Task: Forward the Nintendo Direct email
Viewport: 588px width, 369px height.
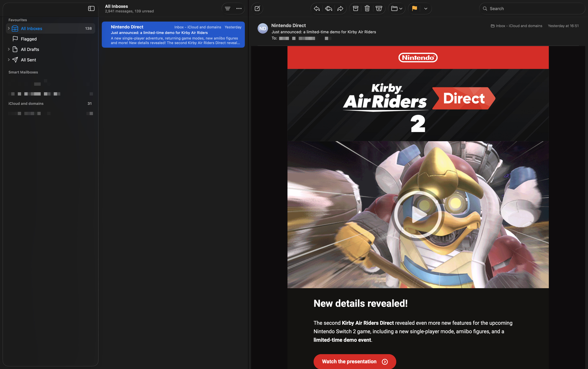Action: [x=340, y=8]
